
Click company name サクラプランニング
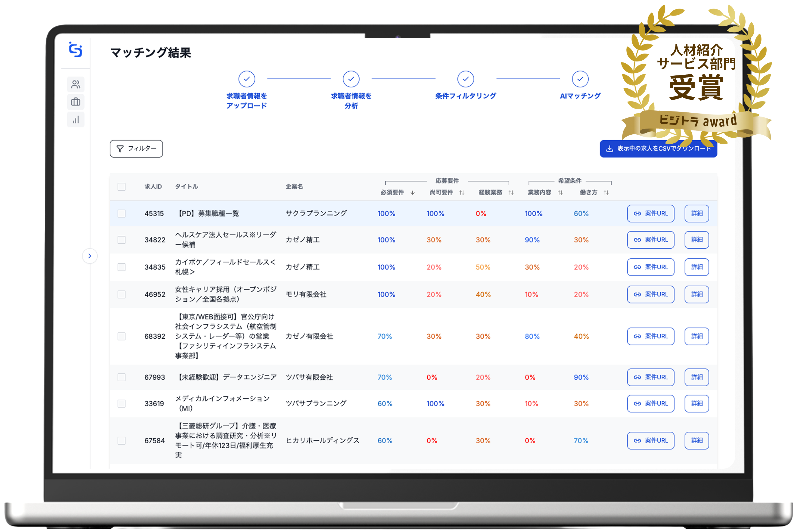pos(316,213)
